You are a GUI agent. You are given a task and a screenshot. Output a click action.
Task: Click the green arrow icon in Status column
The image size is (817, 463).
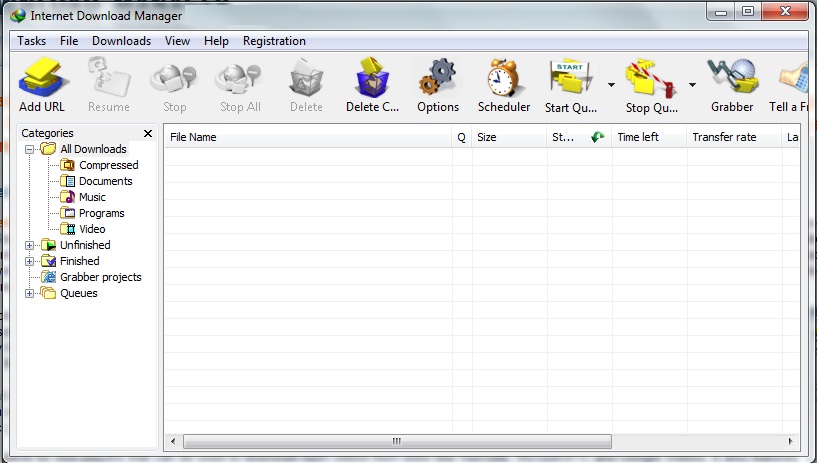point(598,137)
